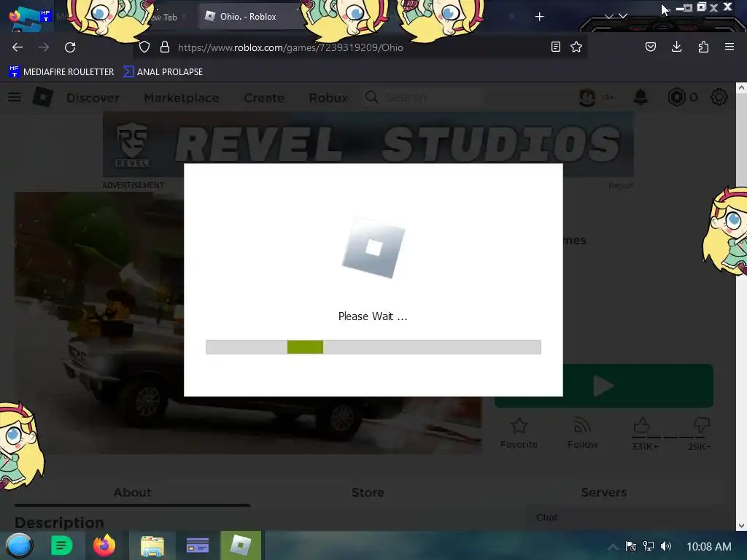The image size is (747, 560).
Task: Bookmark this page with star icon
Action: (x=576, y=47)
